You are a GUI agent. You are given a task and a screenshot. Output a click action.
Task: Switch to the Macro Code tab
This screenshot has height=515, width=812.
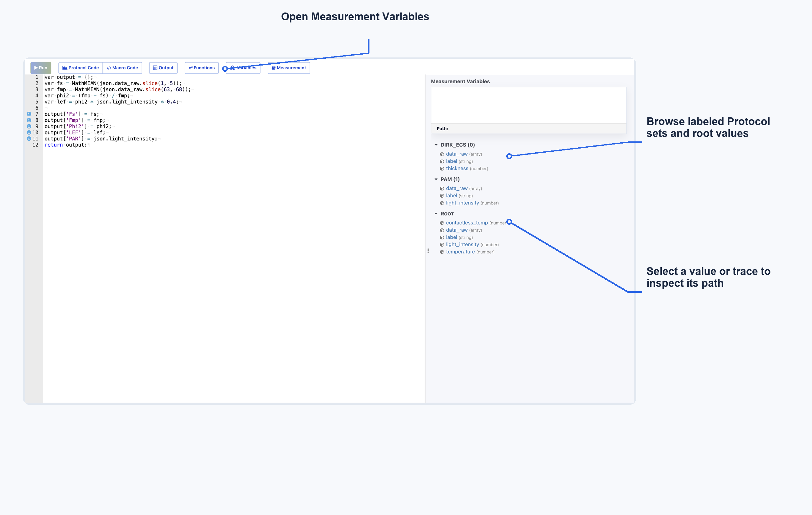(122, 68)
